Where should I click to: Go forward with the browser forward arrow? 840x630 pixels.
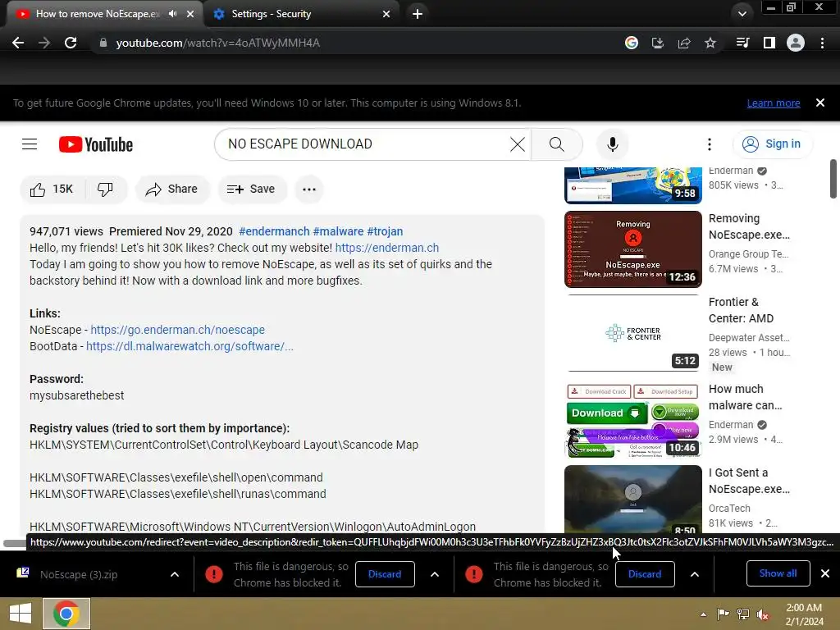coord(44,43)
